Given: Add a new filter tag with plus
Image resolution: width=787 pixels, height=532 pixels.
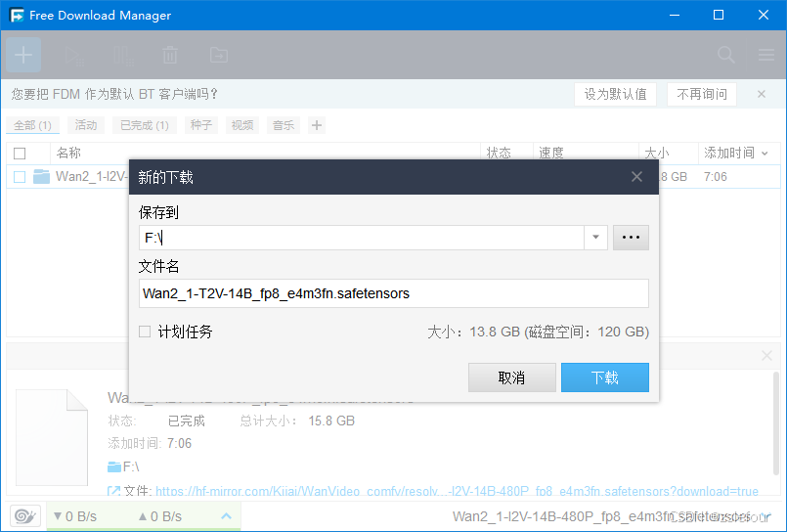Looking at the screenshot, I should click(x=316, y=125).
